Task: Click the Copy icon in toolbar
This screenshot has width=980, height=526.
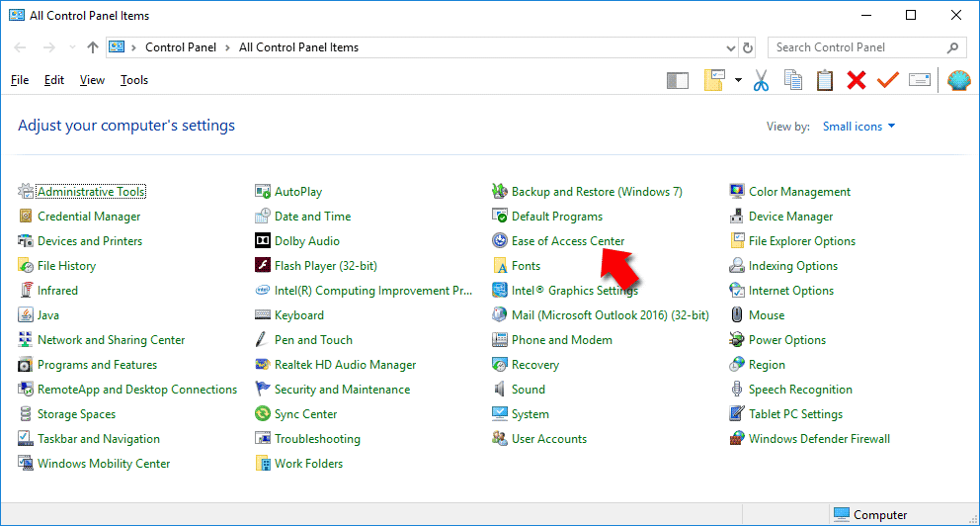Action: click(793, 80)
